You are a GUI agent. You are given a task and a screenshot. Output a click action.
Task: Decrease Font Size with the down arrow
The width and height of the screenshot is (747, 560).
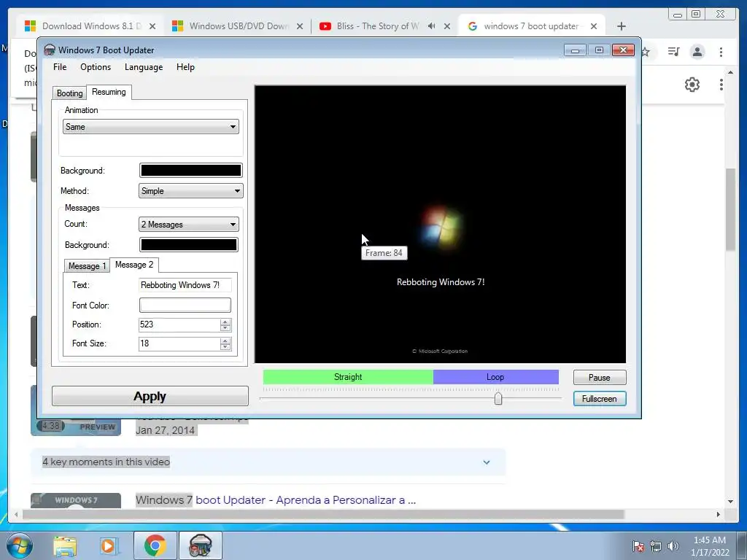click(x=225, y=347)
